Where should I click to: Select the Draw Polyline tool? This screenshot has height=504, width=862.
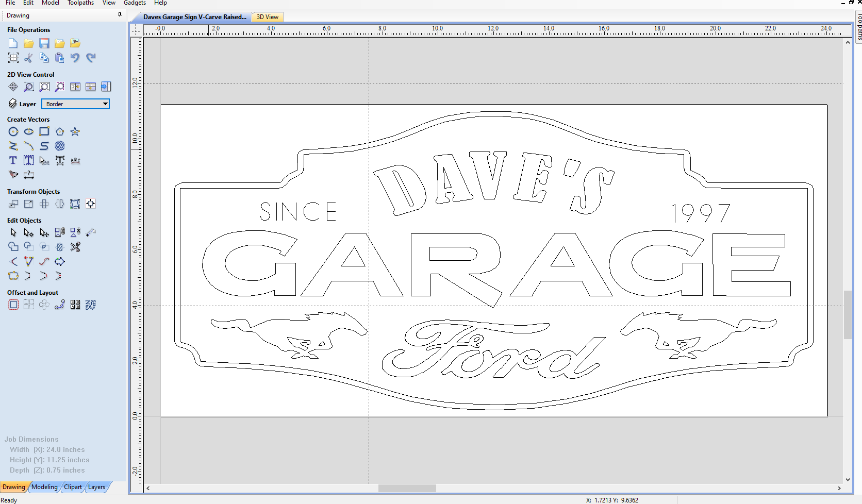coord(13,146)
